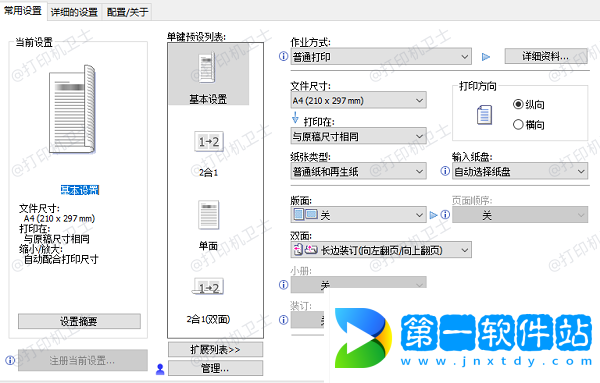Open the 纸张类型 dropdown
This screenshot has width=600, height=383.
(x=359, y=171)
